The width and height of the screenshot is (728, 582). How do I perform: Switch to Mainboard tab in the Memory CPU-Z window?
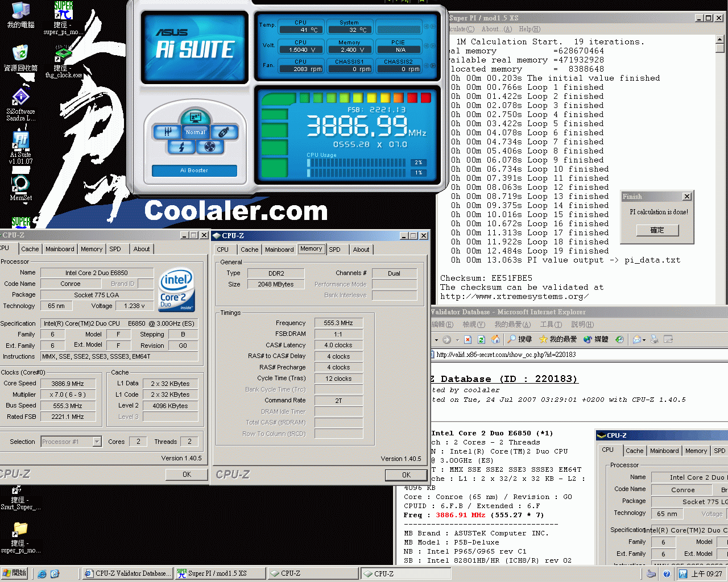[x=279, y=250]
